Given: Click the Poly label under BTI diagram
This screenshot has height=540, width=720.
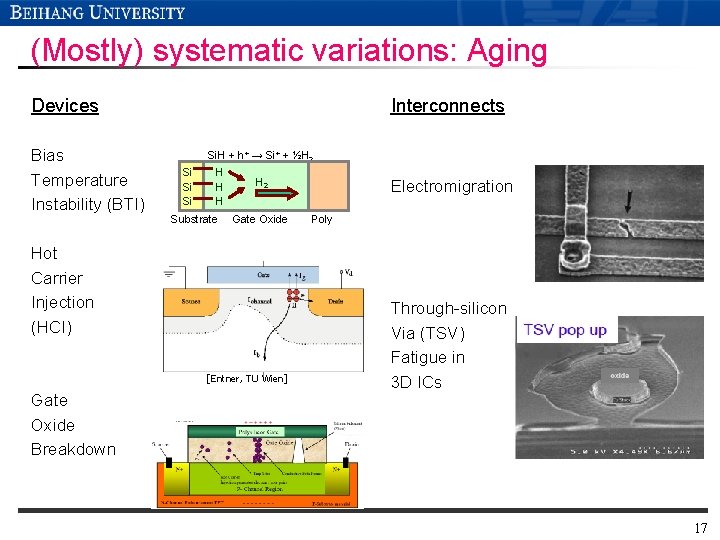Looking at the screenshot, I should [x=321, y=219].
